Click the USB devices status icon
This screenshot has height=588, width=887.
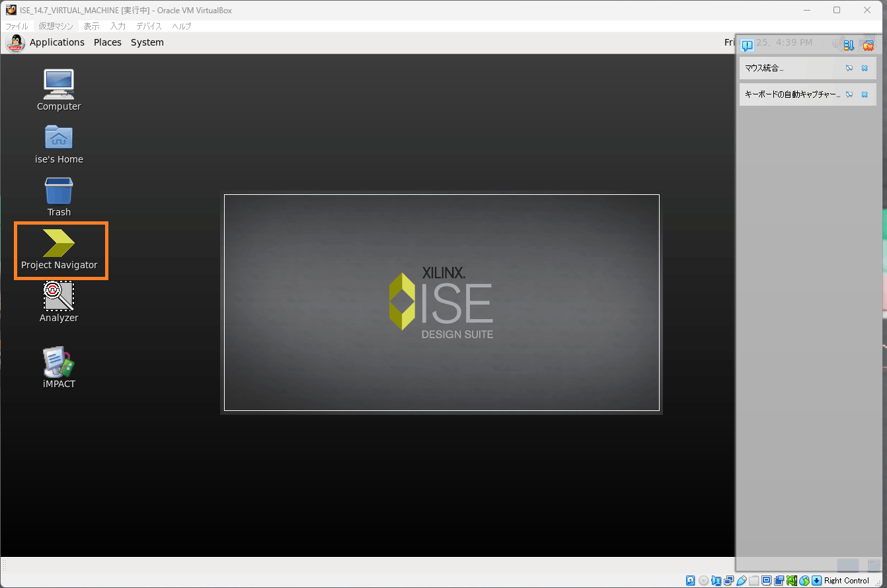coord(741,581)
